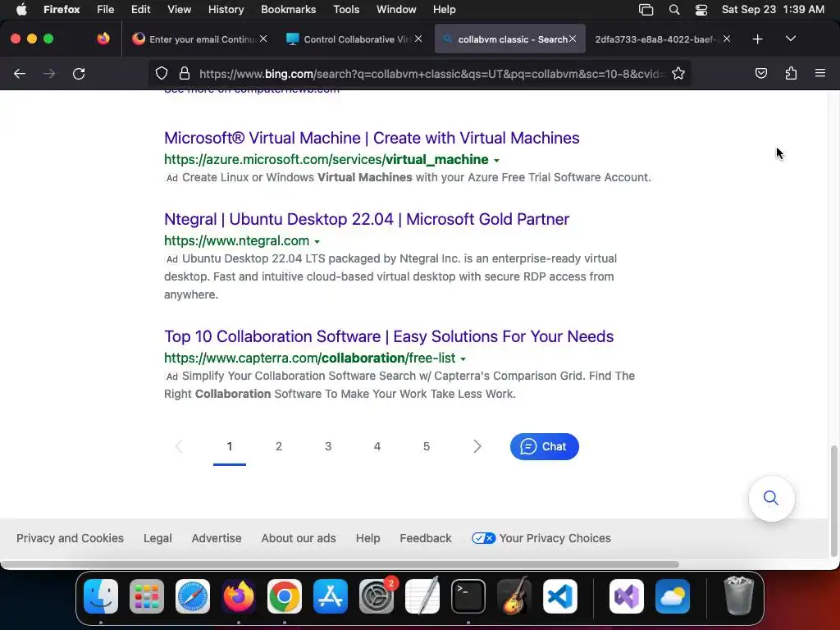This screenshot has height=630, width=840.
Task: Open the View menu
Action: pos(179,10)
